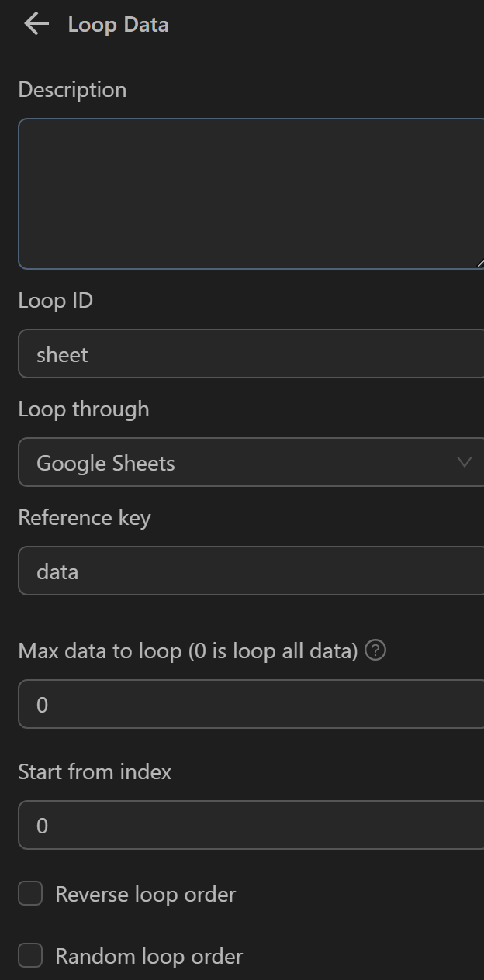Click the 'Reverse loop order' label text

point(145,894)
